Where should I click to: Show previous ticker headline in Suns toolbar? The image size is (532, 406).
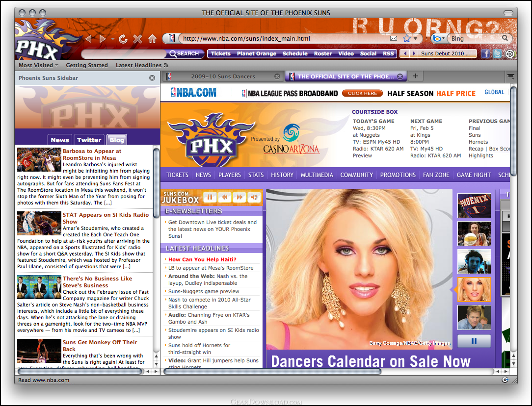(405, 53)
